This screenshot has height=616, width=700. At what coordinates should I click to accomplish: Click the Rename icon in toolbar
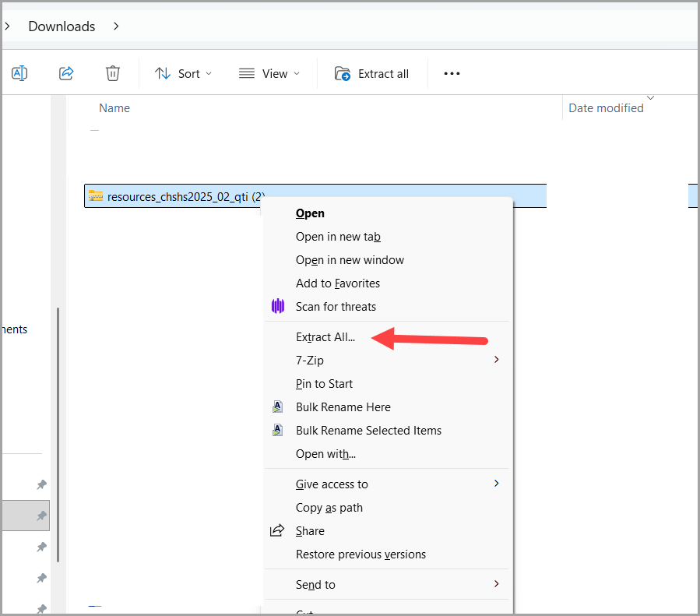(x=19, y=73)
